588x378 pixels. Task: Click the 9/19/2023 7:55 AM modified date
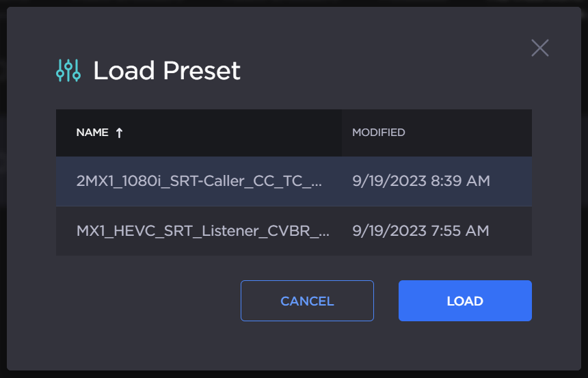pos(420,230)
